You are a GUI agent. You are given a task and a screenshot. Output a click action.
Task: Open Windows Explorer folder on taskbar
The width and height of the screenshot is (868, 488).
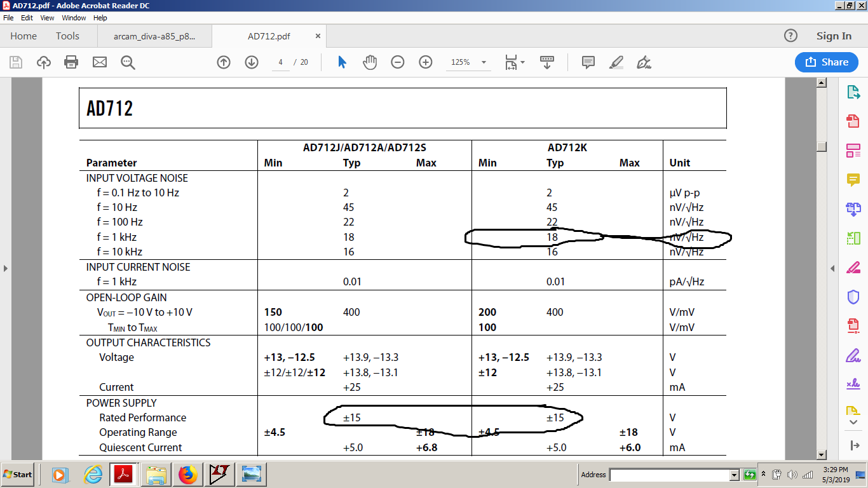tap(156, 475)
